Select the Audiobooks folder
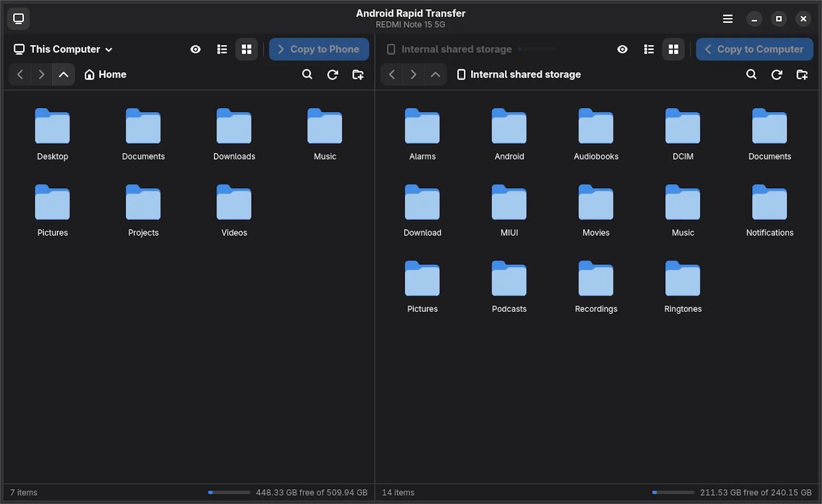This screenshot has height=504, width=822. (596, 135)
